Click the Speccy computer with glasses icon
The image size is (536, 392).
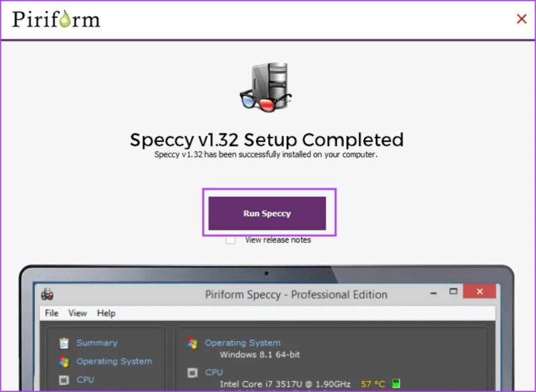click(x=265, y=87)
